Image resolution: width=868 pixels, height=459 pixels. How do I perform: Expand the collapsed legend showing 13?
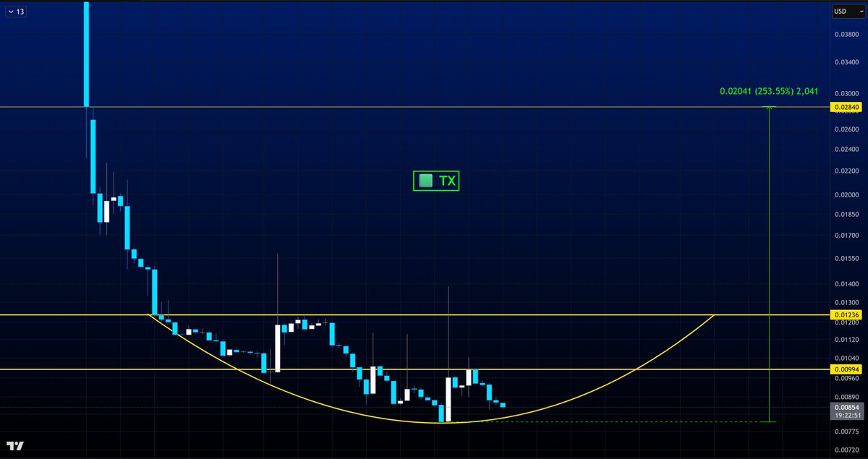17,12
